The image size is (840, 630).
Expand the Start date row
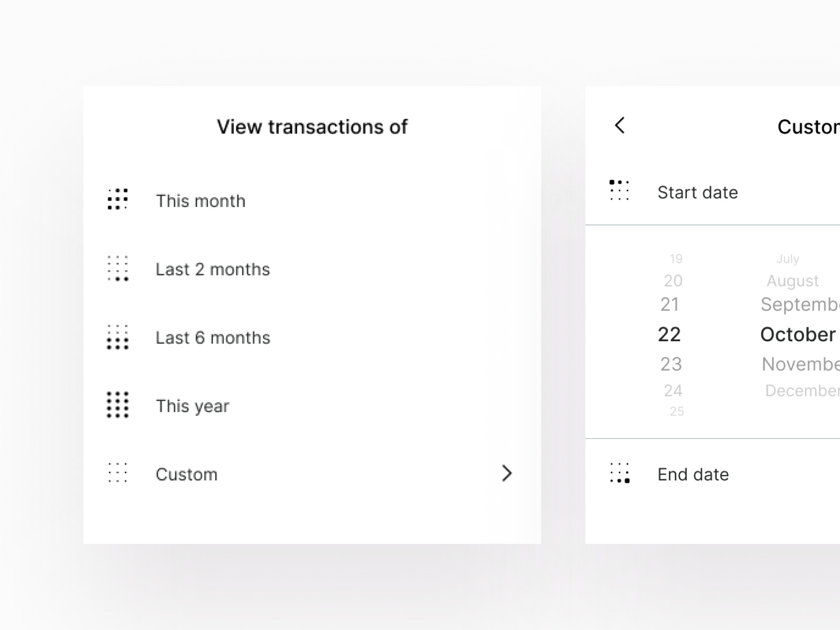(x=698, y=193)
